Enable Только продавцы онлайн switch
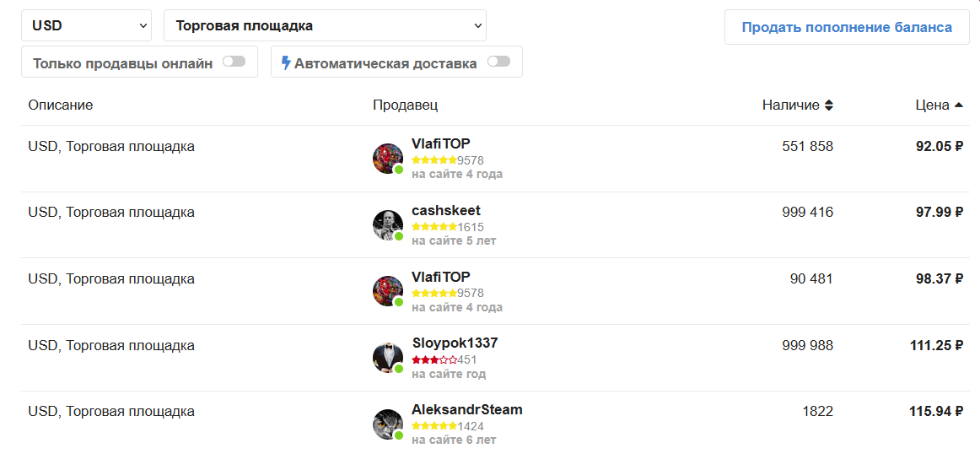The width and height of the screenshot is (980, 470). (234, 62)
